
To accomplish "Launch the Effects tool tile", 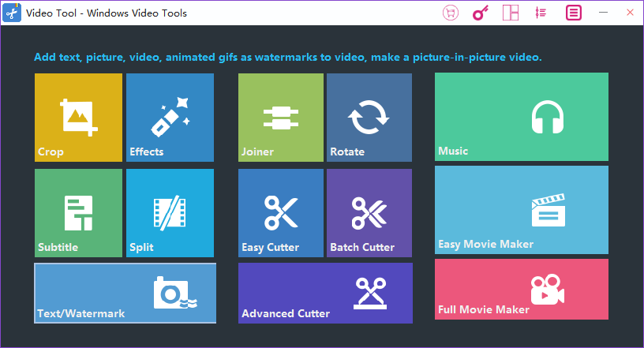I will [x=170, y=117].
